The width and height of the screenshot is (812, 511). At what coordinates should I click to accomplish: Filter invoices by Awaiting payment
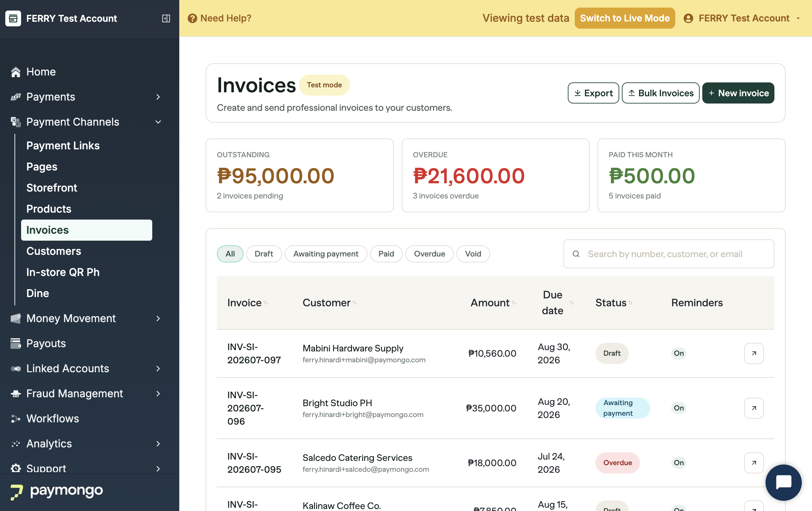click(326, 254)
